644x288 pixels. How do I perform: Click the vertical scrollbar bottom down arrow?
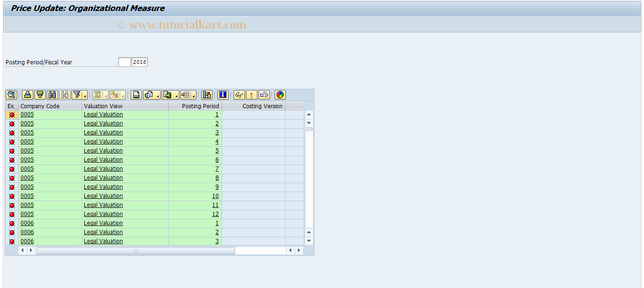point(309,241)
